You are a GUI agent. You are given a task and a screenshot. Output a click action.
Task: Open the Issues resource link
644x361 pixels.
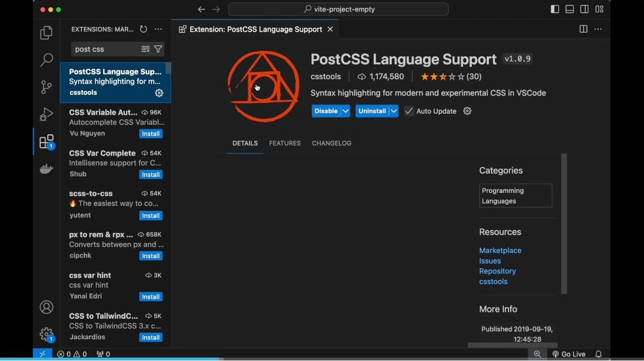490,261
